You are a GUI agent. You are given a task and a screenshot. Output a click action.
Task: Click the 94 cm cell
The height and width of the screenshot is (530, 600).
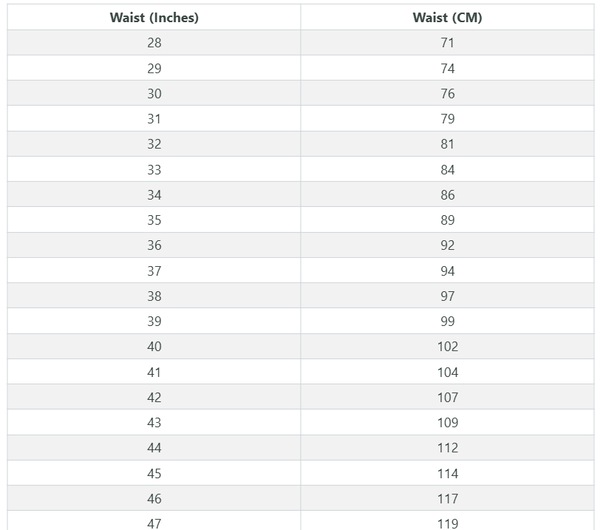coord(447,271)
